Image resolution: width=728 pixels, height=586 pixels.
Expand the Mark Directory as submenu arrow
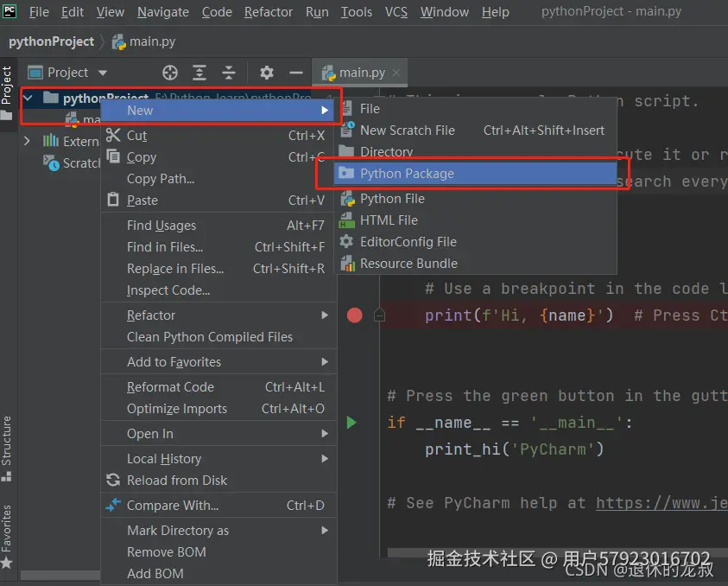pos(325,530)
